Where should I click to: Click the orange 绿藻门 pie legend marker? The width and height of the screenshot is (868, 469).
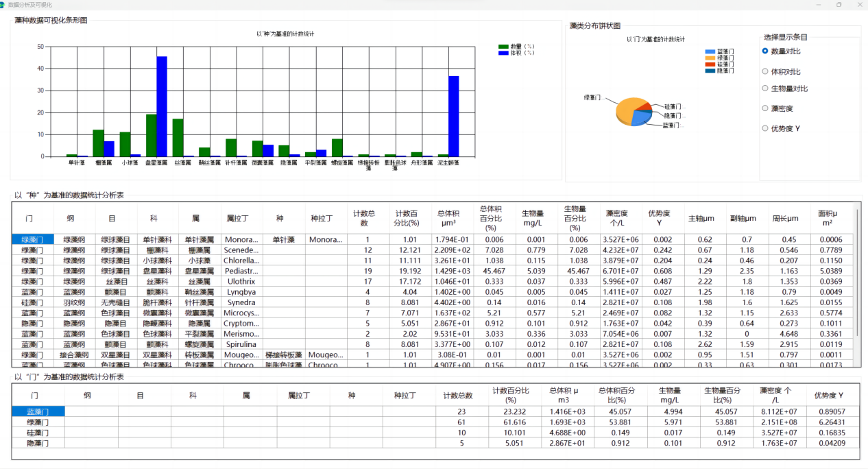710,58
